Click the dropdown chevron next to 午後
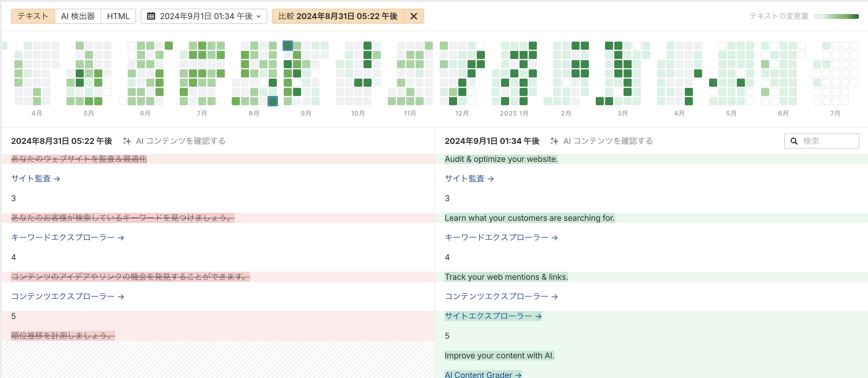The image size is (868, 378). [x=259, y=16]
